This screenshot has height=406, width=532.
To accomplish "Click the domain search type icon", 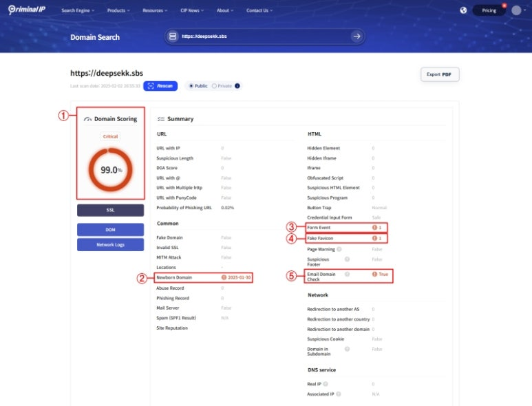I will pos(173,36).
